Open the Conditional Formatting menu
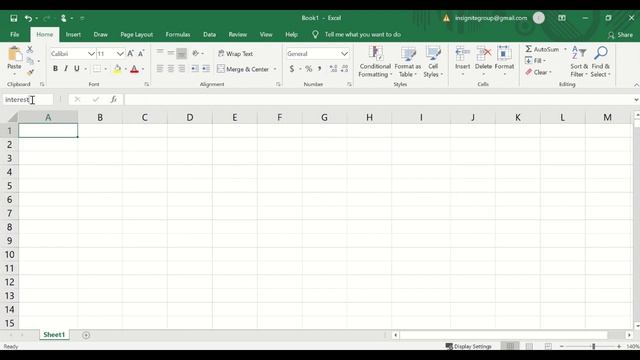 click(x=375, y=61)
